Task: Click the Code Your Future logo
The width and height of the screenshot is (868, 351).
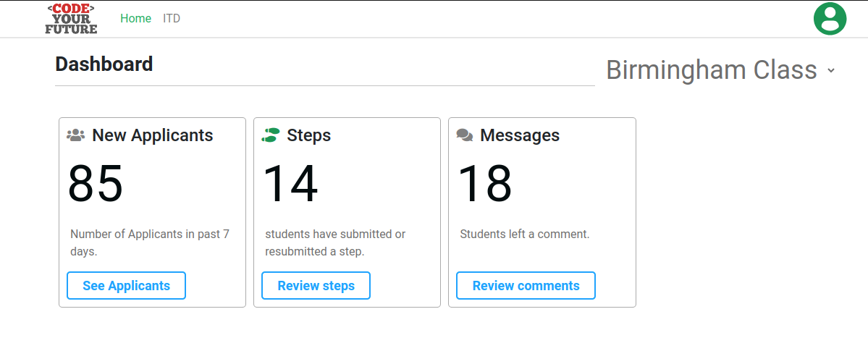Action: click(70, 19)
